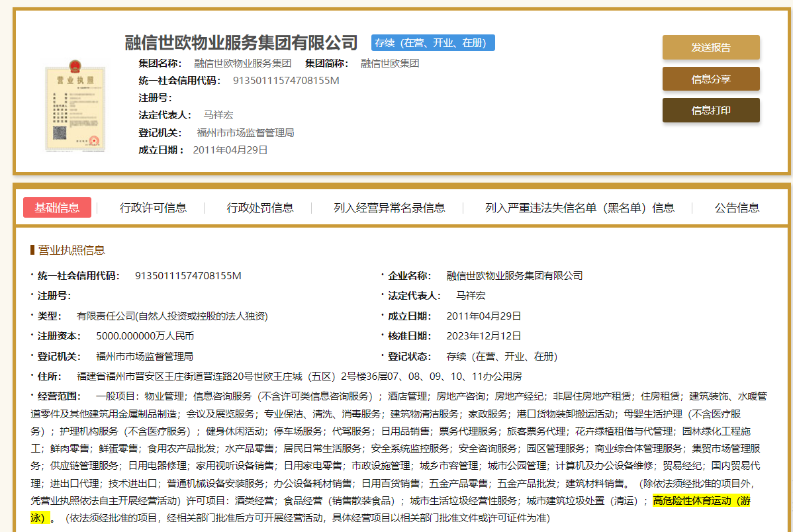
Task: Click the 集团简称 value 融信世欧集团
Action: click(390, 64)
